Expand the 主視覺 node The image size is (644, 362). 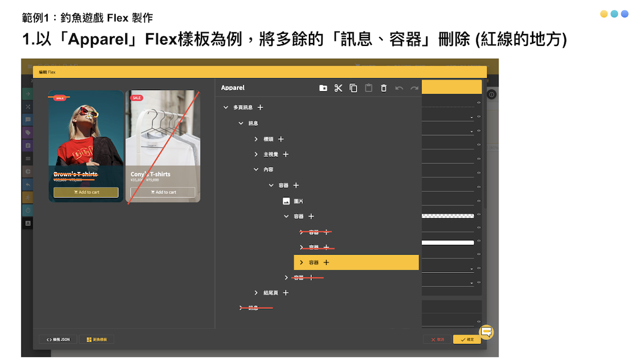pyautogui.click(x=256, y=154)
